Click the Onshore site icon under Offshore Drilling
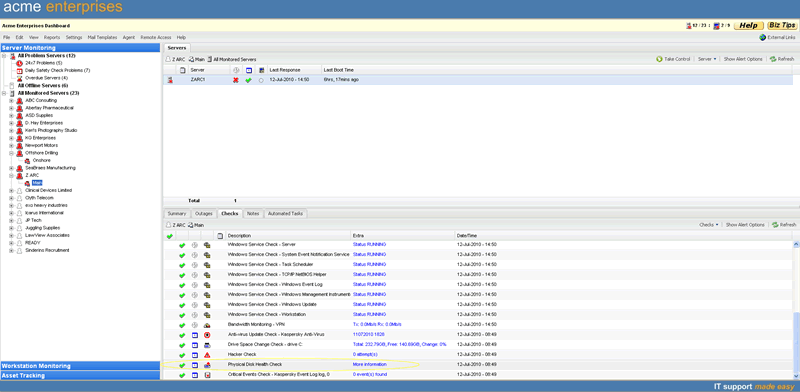 (28, 160)
